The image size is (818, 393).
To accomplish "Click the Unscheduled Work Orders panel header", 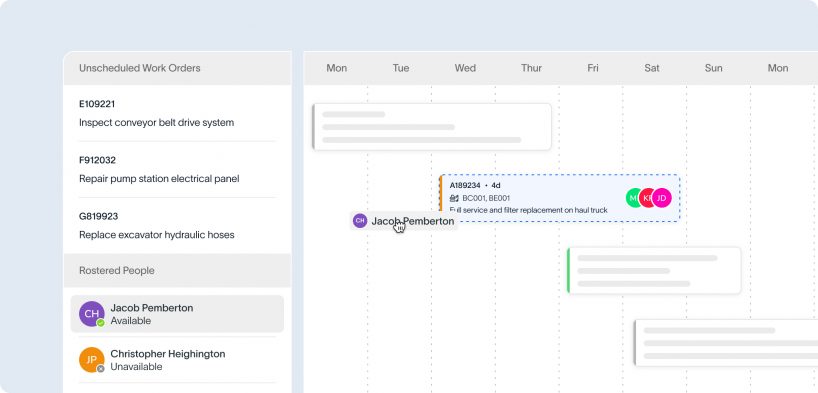I will (177, 68).
